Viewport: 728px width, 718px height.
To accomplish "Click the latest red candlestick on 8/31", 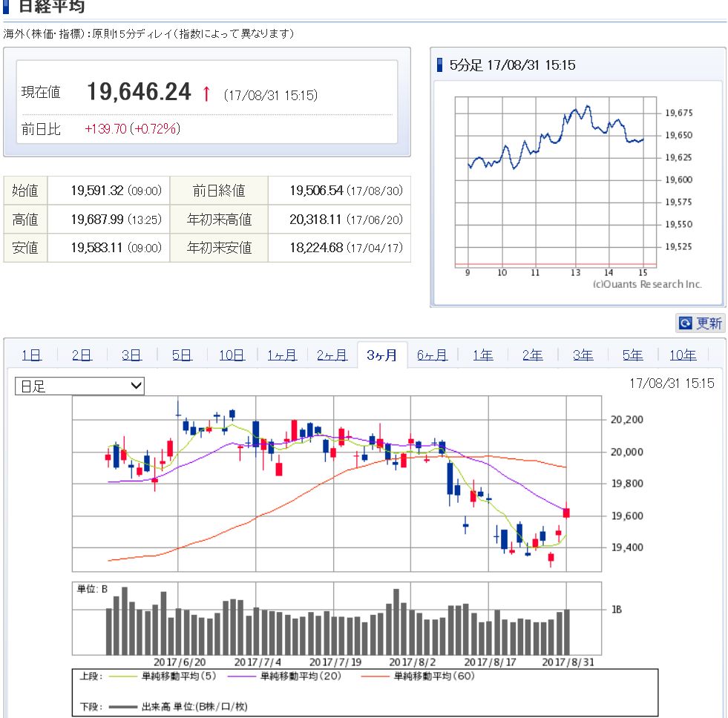I will coord(566,513).
